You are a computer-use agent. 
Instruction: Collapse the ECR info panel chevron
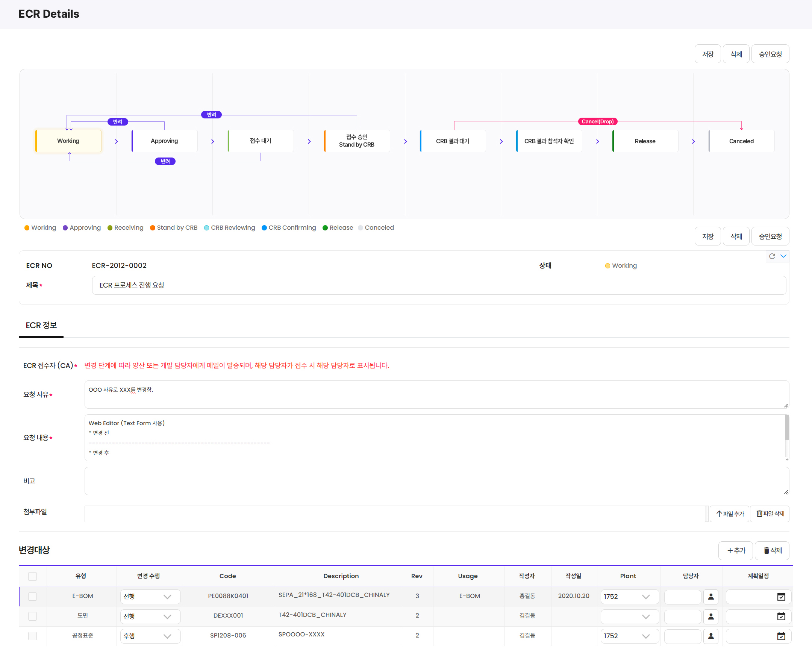pyautogui.click(x=783, y=256)
